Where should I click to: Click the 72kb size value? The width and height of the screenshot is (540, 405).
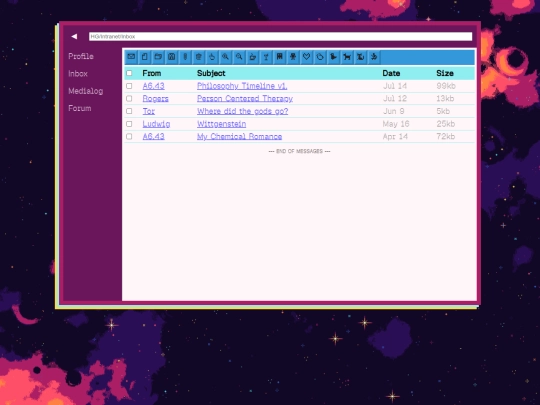coord(446,136)
